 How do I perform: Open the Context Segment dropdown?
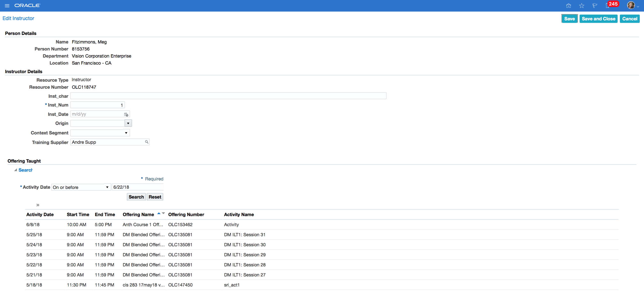tap(126, 133)
